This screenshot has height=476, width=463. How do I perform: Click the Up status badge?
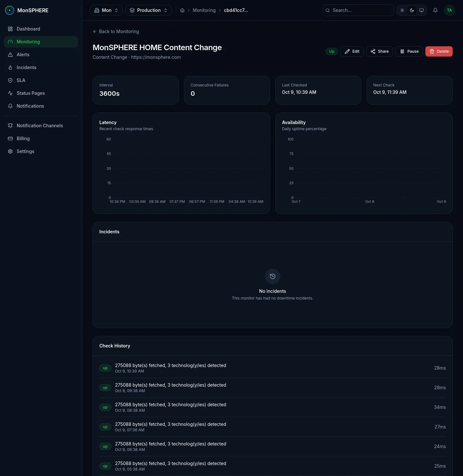tap(332, 51)
